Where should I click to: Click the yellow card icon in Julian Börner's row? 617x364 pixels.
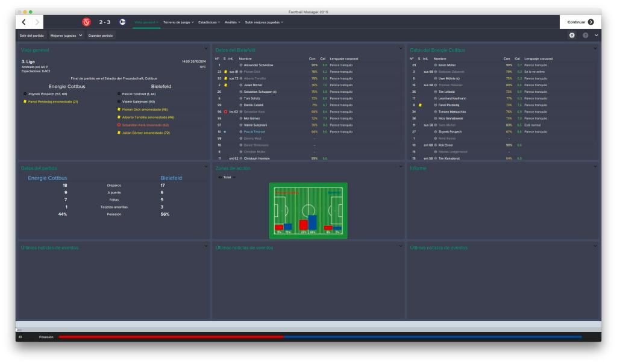click(225, 85)
